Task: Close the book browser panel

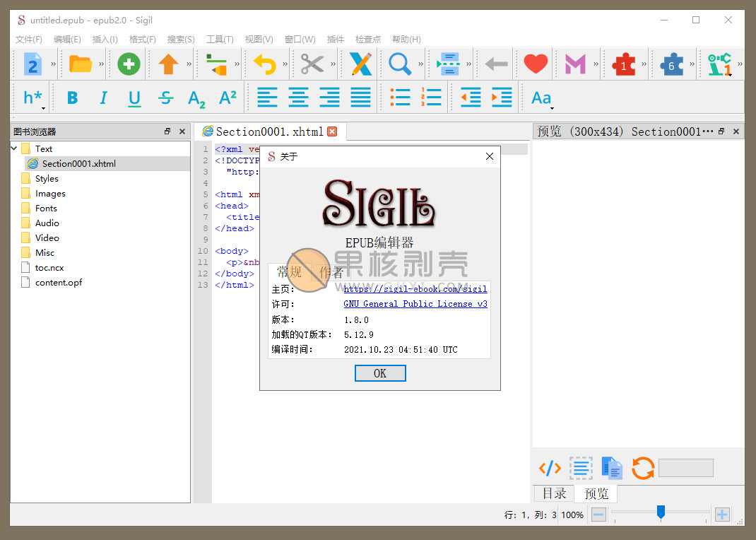Action: click(x=182, y=131)
